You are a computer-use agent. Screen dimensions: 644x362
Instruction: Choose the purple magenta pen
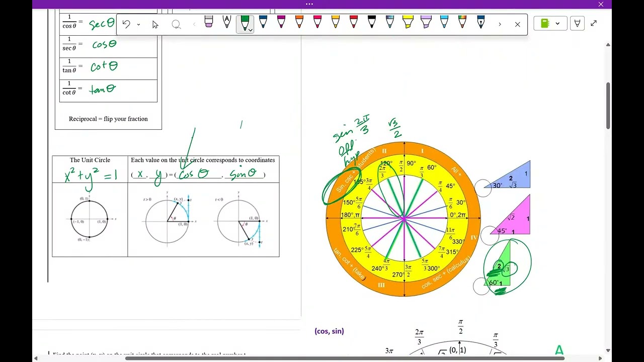(x=281, y=22)
